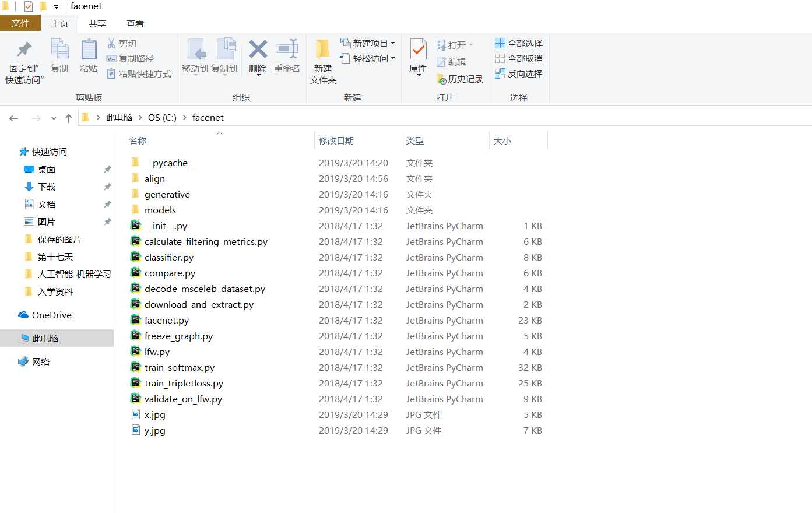This screenshot has height=513, width=812.
Task: Select Downloads (下载) in sidebar
Action: tap(47, 187)
